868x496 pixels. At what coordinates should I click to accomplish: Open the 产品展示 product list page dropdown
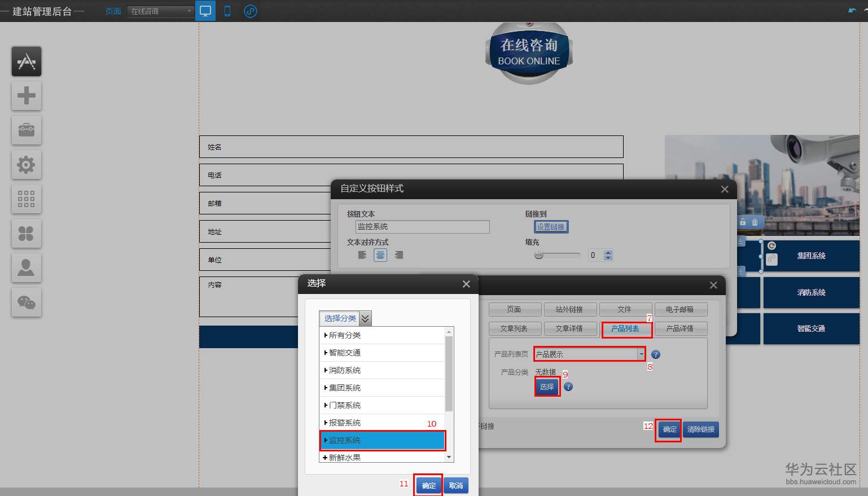590,354
